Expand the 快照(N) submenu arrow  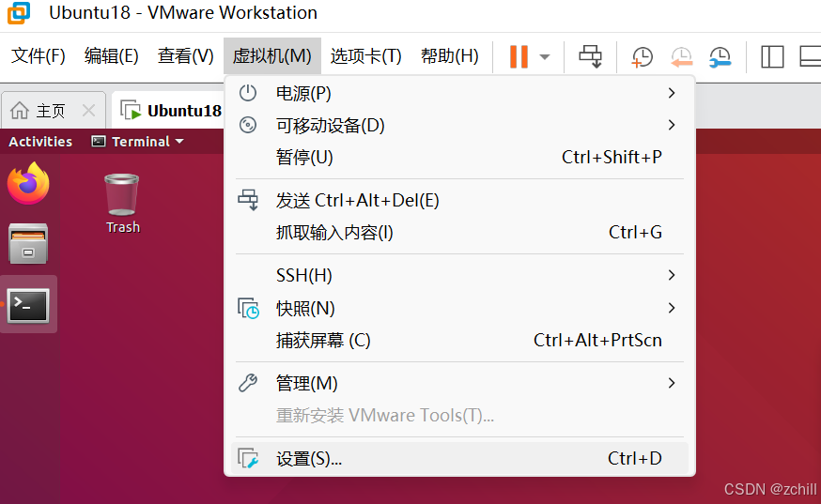672,308
